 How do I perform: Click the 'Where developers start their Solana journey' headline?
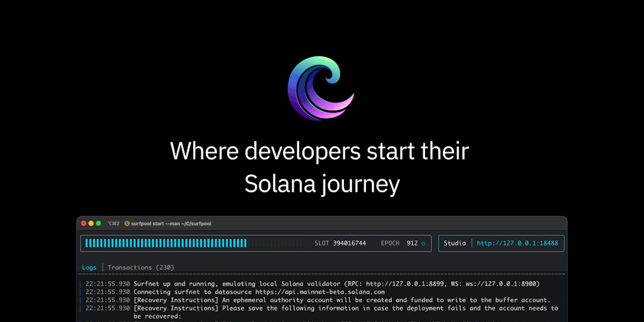tap(320, 167)
